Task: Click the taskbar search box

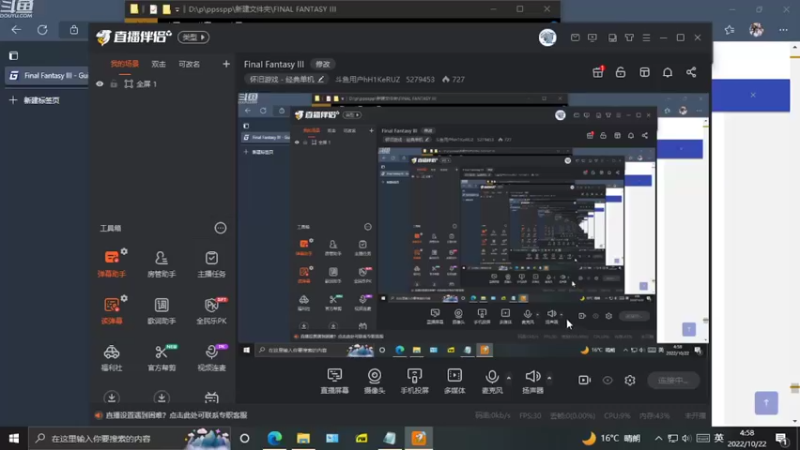Action: [x=130, y=438]
